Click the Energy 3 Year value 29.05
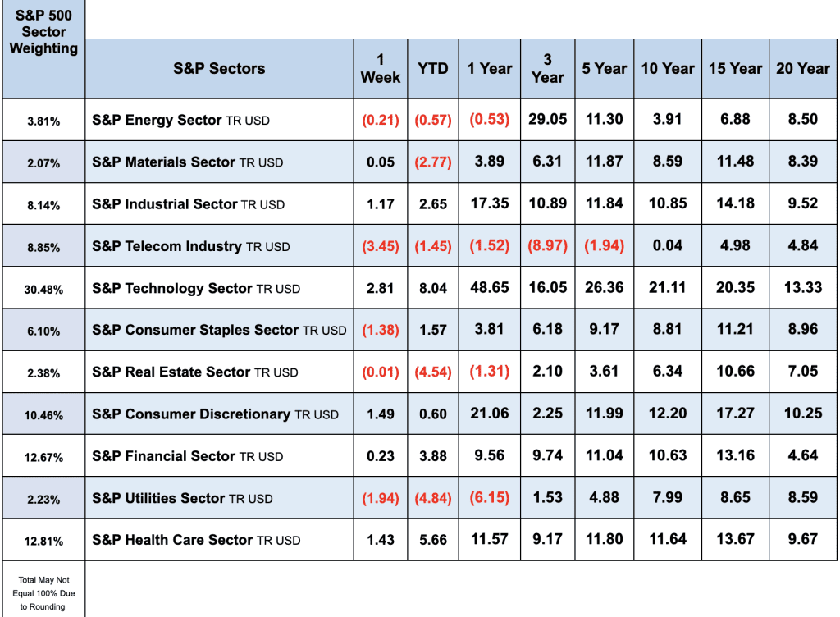 (x=547, y=120)
